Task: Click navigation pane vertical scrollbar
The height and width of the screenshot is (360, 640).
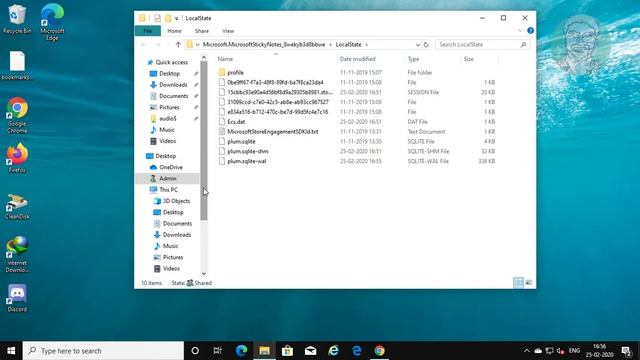Action: [x=204, y=141]
